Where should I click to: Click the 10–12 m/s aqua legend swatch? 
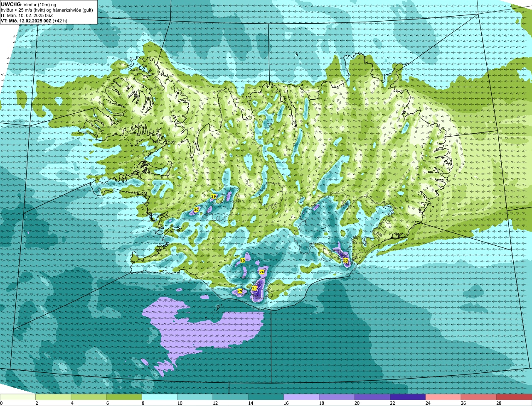[x=195, y=397]
